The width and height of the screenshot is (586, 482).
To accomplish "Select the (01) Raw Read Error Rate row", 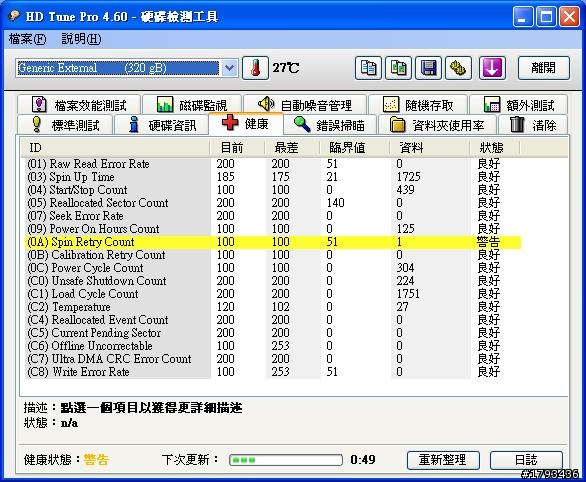I will tap(273, 164).
